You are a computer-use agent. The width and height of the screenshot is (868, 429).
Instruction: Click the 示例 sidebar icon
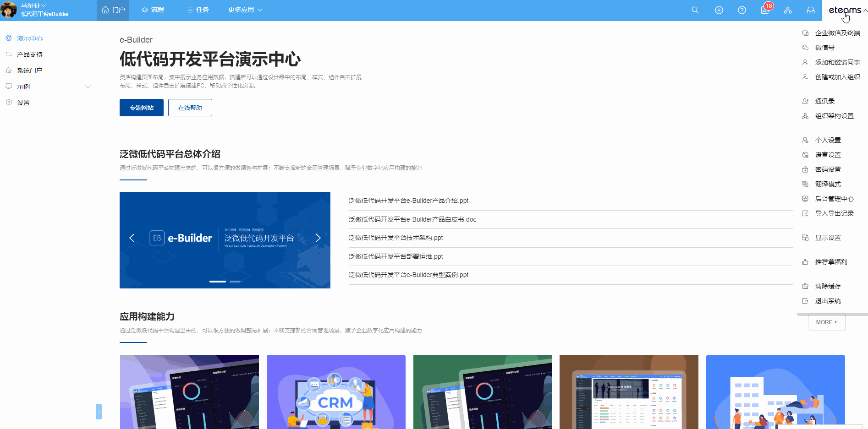click(x=9, y=86)
